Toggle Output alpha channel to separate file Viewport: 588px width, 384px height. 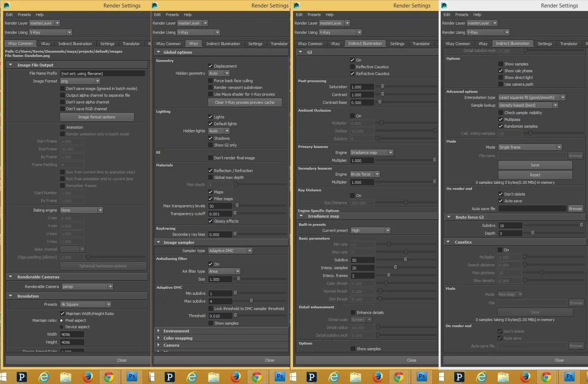63,95
